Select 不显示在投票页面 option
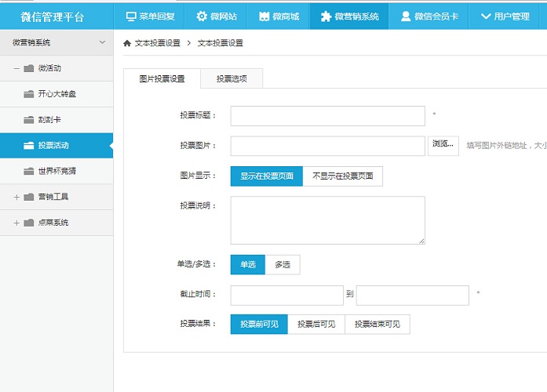This screenshot has height=392, width=547. point(343,176)
